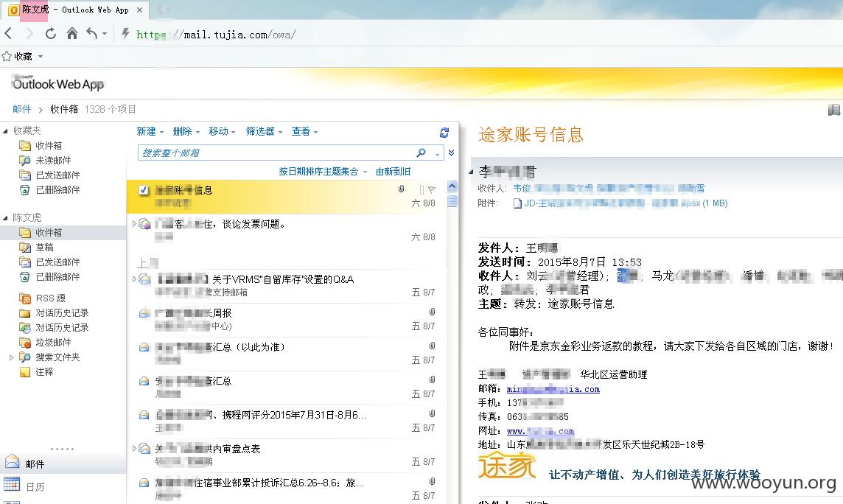
Task: Open the 移动 dropdown menu
Action: [x=222, y=132]
